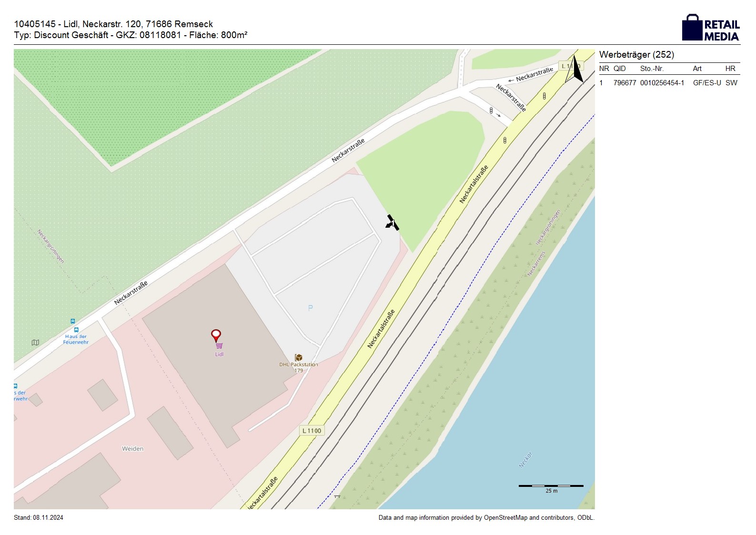Click the red Lidl location pin
Viewport: 756px width, 535px height.
pos(216,335)
